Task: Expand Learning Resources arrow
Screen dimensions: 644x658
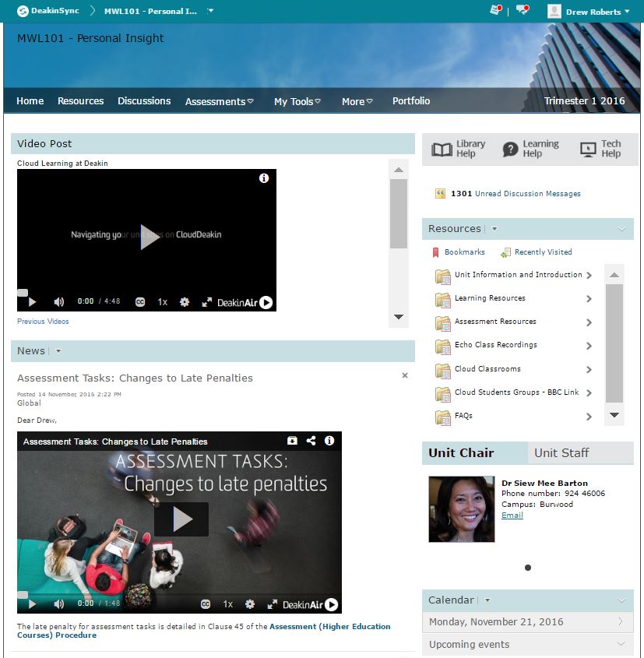Action: 589,299
